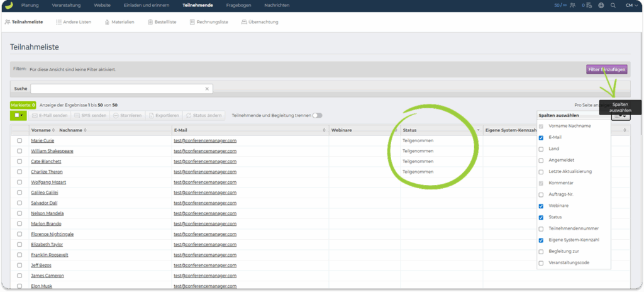Click the magnifier search icon in header

613,5
